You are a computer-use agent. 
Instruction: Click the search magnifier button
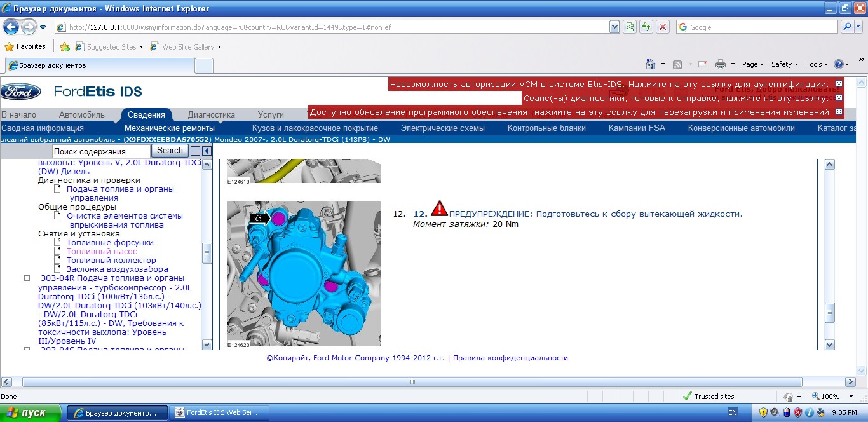pyautogui.click(x=847, y=27)
